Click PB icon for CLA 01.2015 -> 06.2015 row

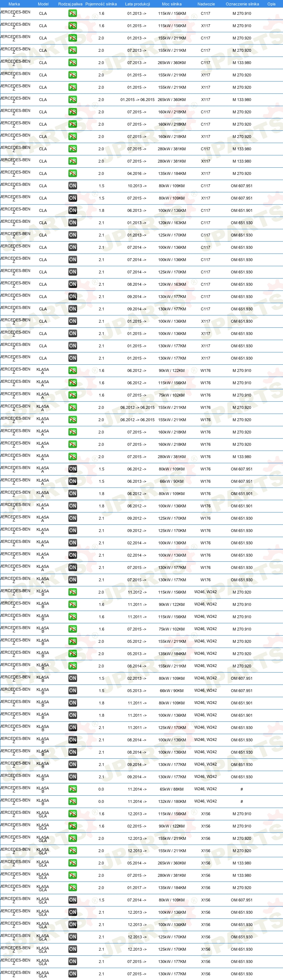point(73,100)
